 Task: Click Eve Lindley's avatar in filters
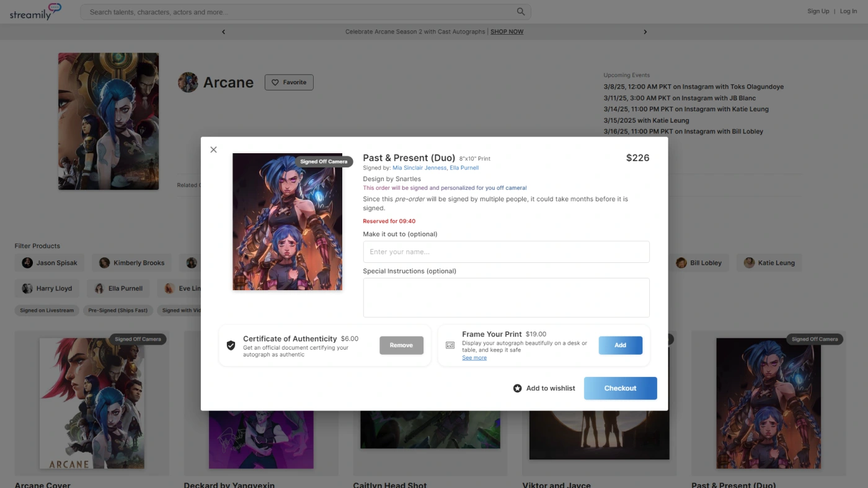pyautogui.click(x=170, y=288)
